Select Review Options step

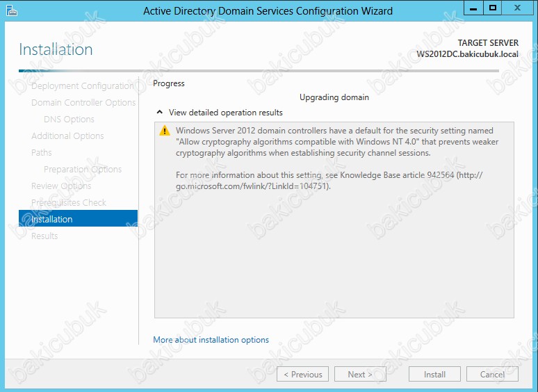coord(61,186)
